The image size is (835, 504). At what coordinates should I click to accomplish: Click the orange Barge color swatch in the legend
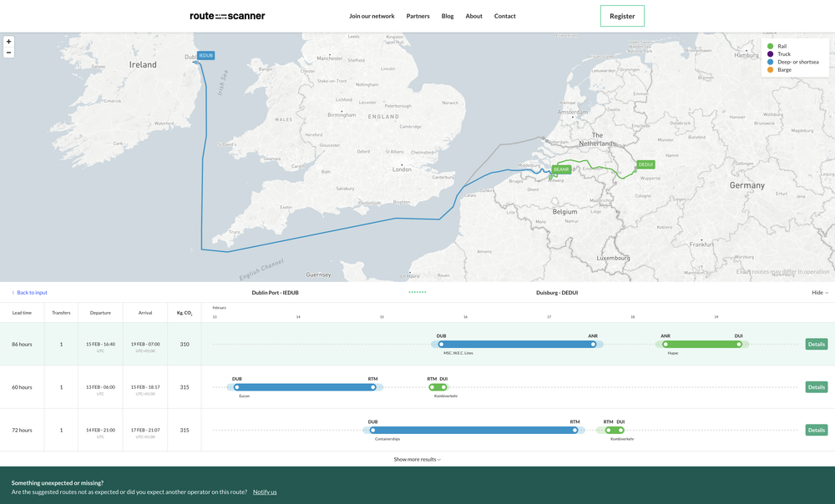(x=770, y=69)
